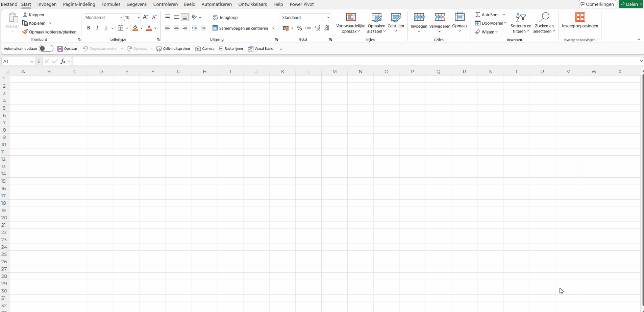The width and height of the screenshot is (644, 312).
Task: Switch to the Formules tab
Action: pos(111,4)
